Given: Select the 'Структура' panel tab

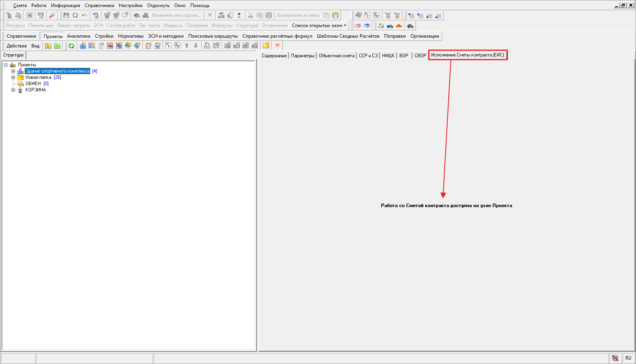Looking at the screenshot, I should (13, 55).
